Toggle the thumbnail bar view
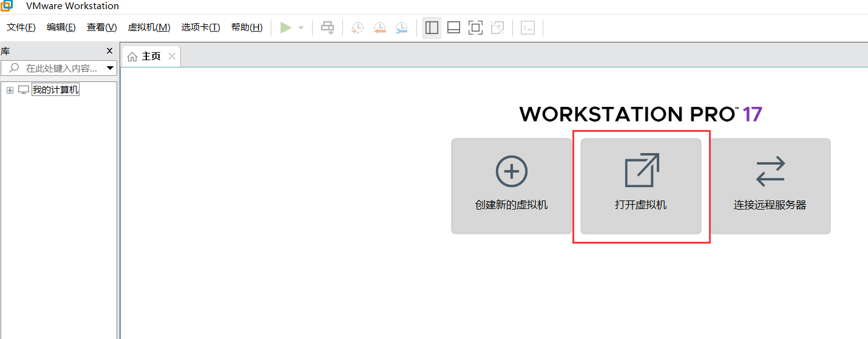 click(x=453, y=28)
